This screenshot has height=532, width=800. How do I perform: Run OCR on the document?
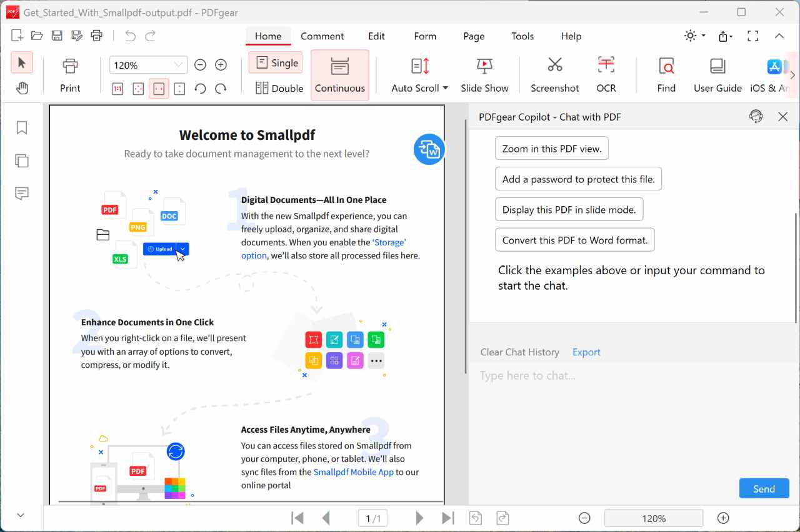point(606,75)
